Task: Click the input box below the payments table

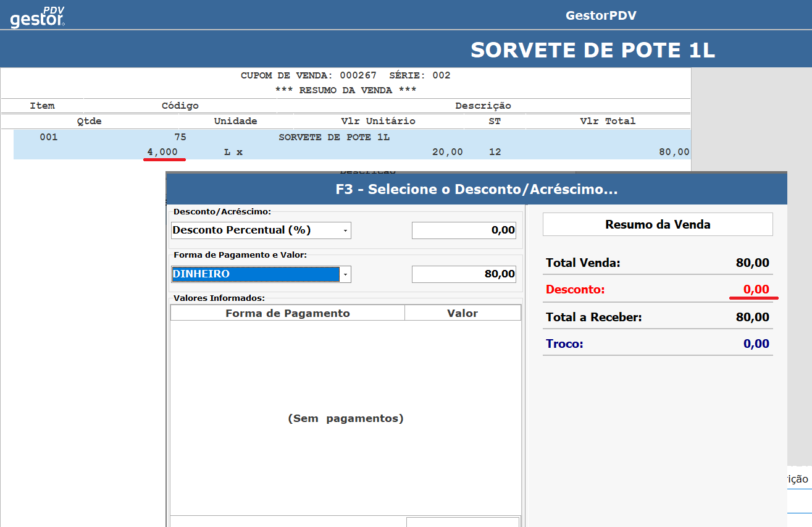Action: (x=463, y=522)
